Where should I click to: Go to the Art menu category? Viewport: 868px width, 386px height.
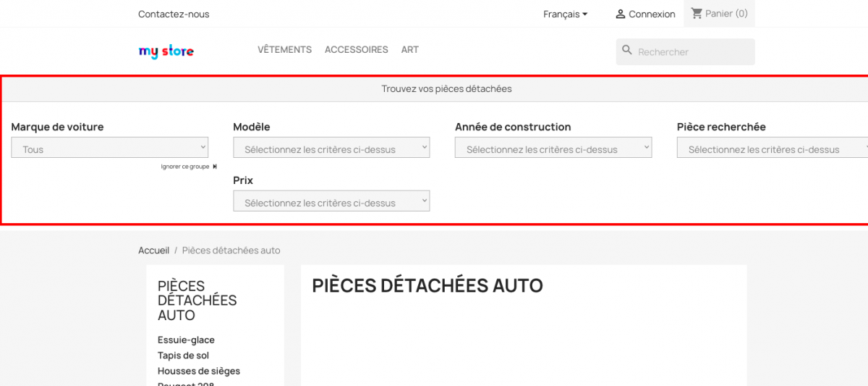[410, 50]
